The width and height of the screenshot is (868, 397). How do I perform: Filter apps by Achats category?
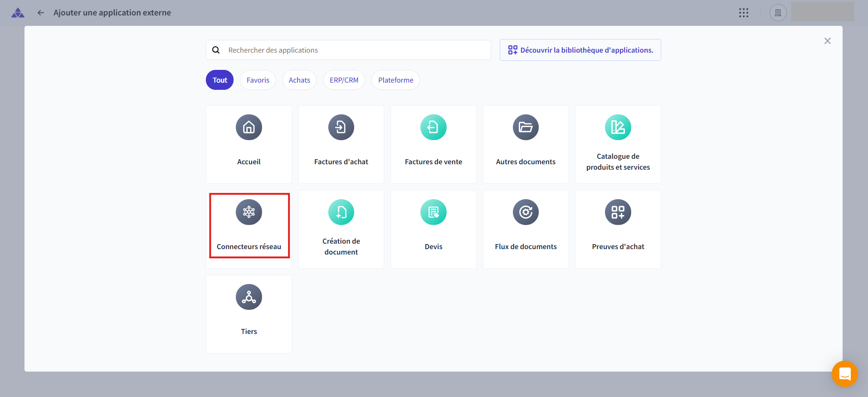(x=299, y=80)
